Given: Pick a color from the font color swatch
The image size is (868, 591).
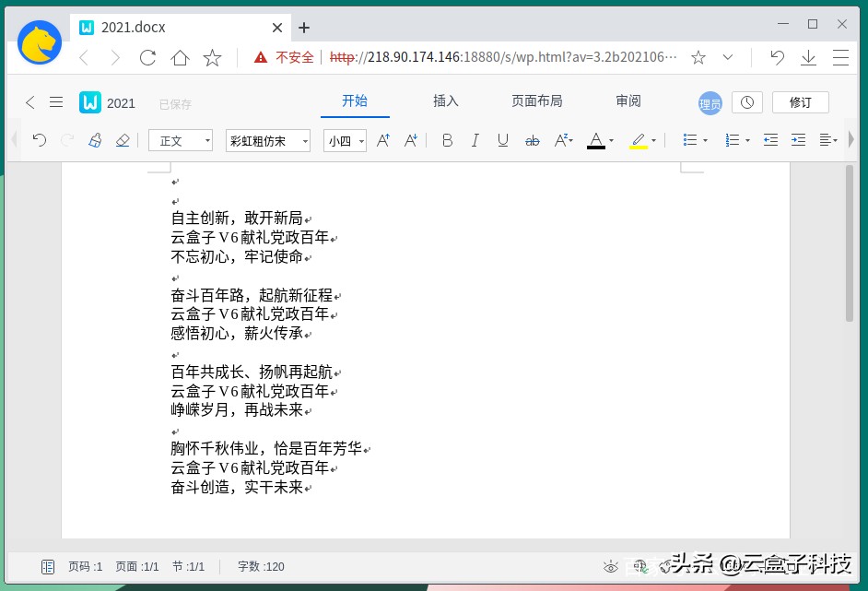Looking at the screenshot, I should (597, 140).
